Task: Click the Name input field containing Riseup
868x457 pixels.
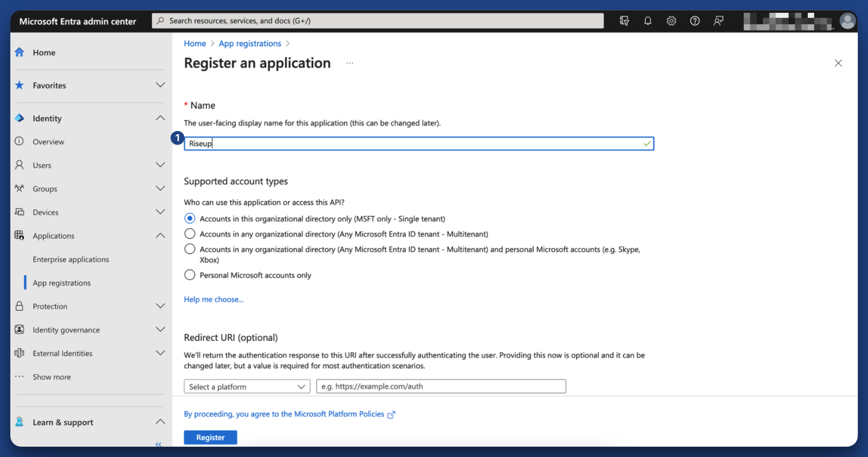Action: click(419, 143)
